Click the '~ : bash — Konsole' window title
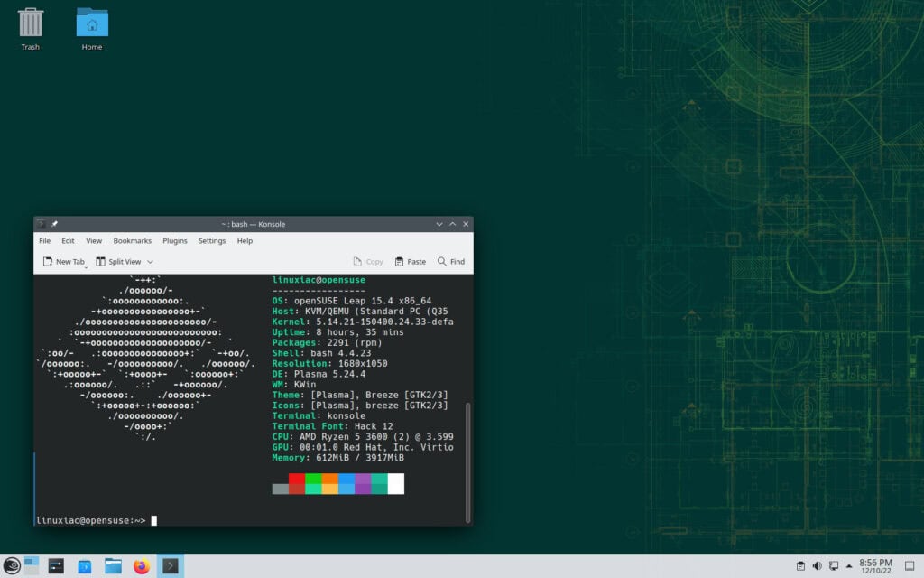Image resolution: width=924 pixels, height=578 pixels. [254, 224]
